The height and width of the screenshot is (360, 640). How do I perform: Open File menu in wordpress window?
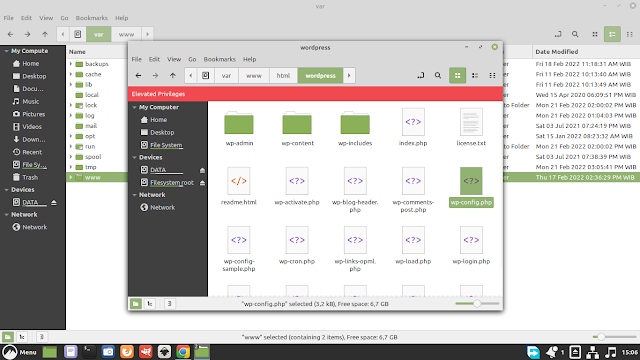(136, 59)
